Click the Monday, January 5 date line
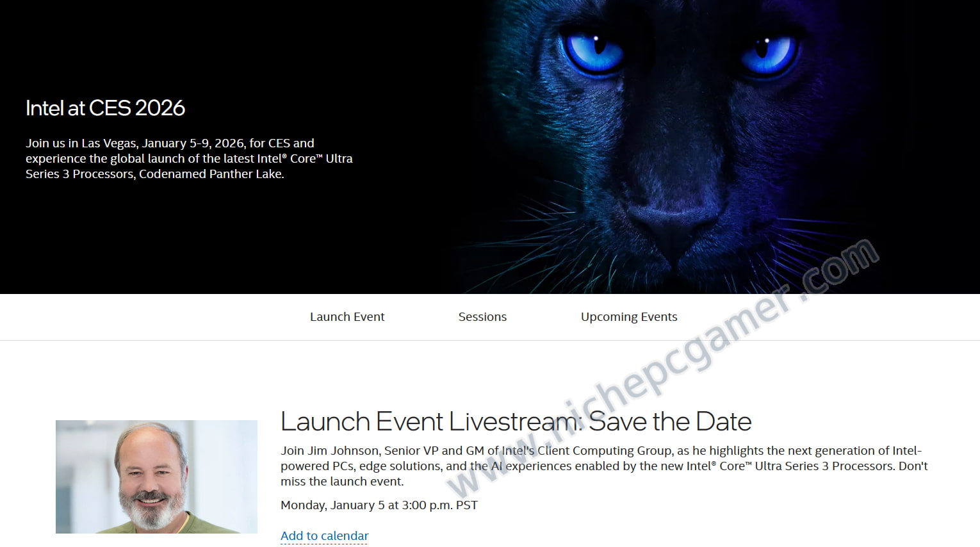980x547 pixels. (379, 505)
